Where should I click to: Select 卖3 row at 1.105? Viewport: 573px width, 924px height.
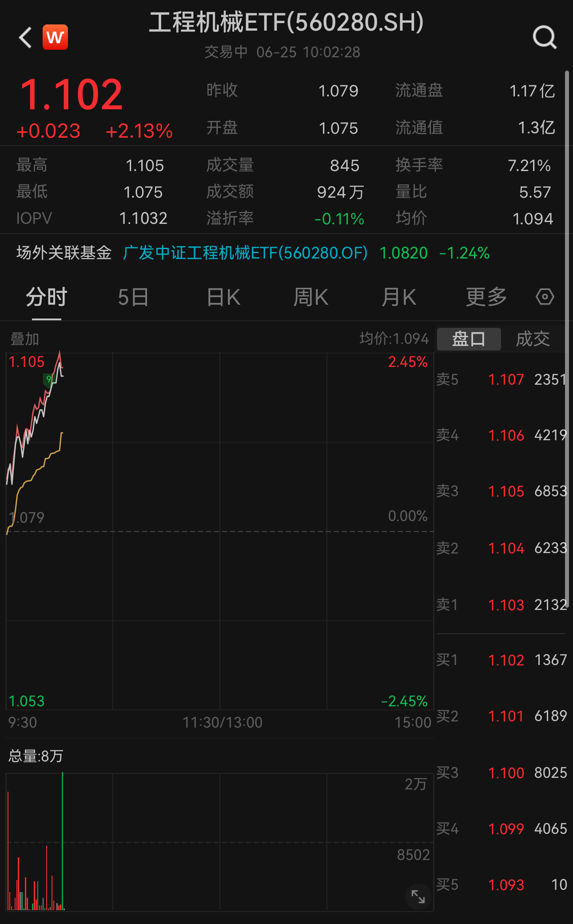(x=502, y=491)
